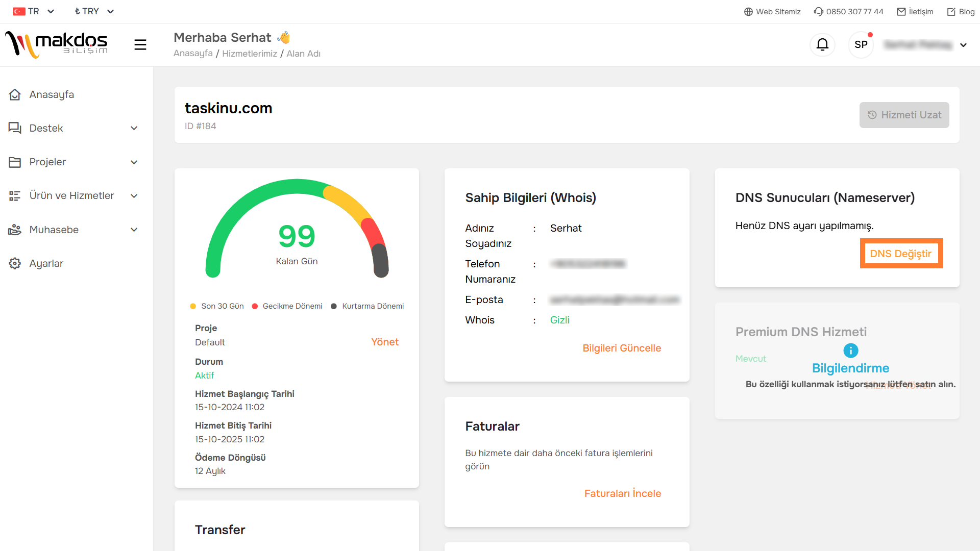Click the Hizmeti Uzat button
The height and width of the screenshot is (551, 980).
tap(904, 115)
